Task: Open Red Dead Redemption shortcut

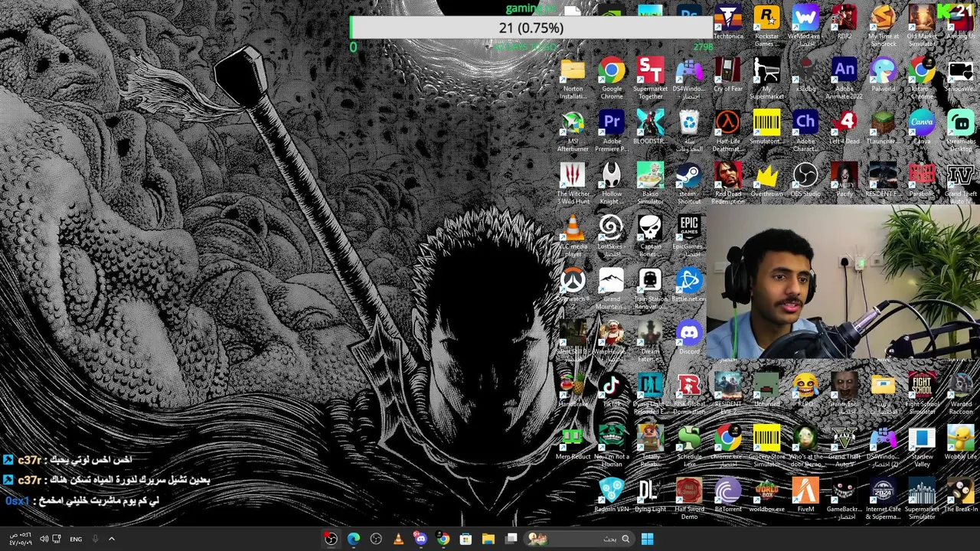Action: click(727, 184)
